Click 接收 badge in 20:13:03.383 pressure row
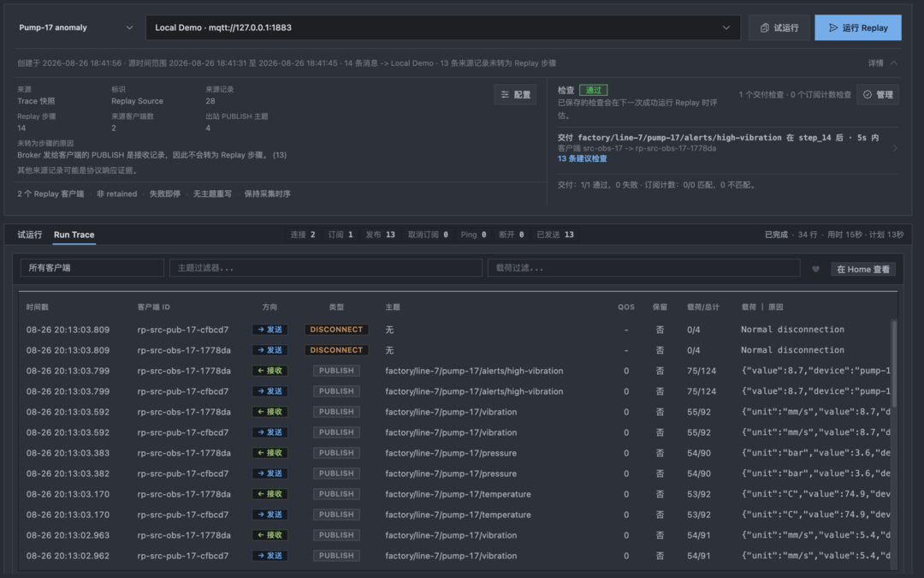The image size is (924, 578). point(269,453)
